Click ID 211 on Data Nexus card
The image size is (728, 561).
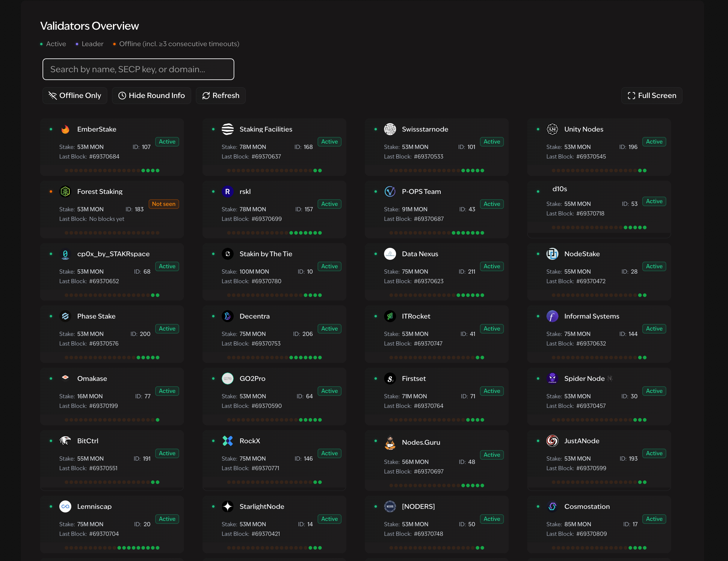(x=467, y=272)
